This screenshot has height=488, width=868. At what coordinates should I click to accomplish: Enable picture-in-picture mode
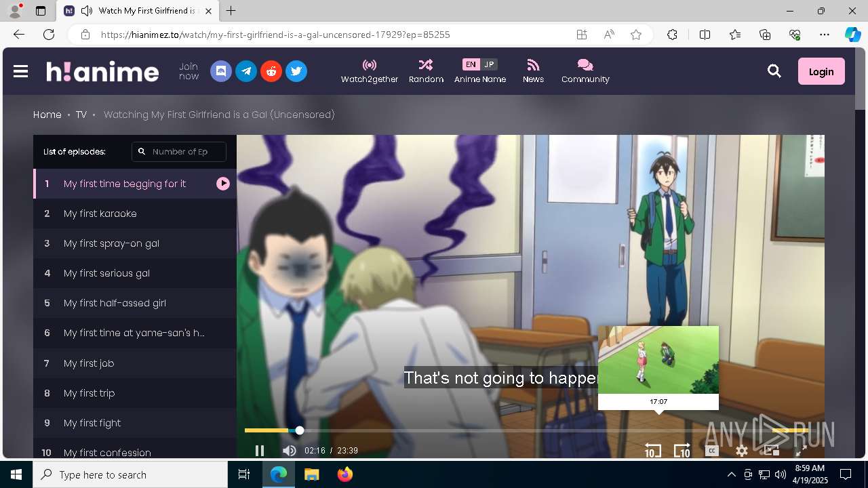(772, 451)
